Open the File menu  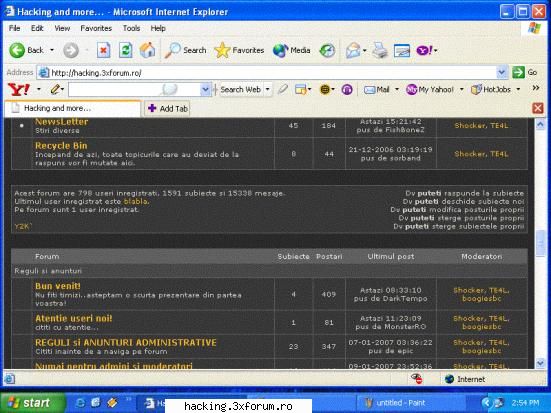pos(14,28)
